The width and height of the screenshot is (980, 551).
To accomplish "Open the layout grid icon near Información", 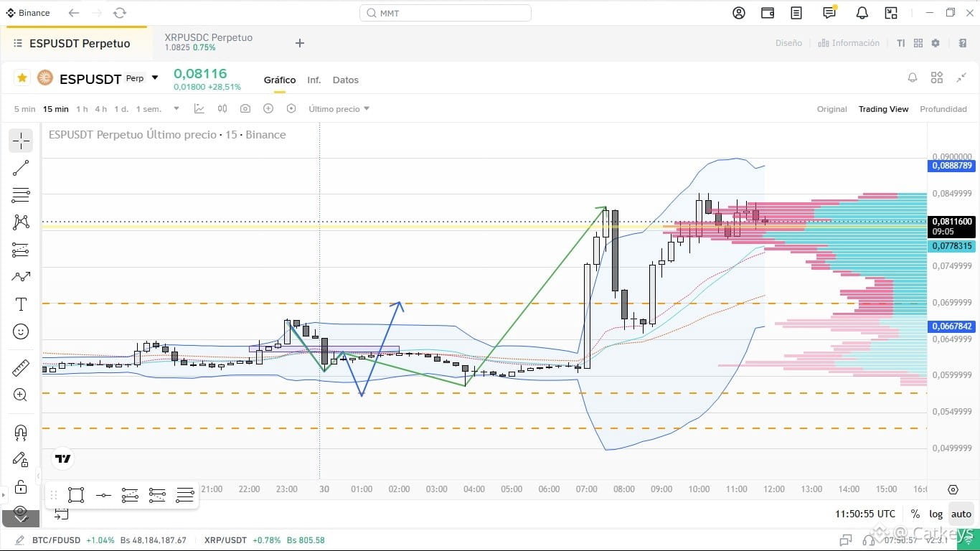I will pyautogui.click(x=918, y=43).
